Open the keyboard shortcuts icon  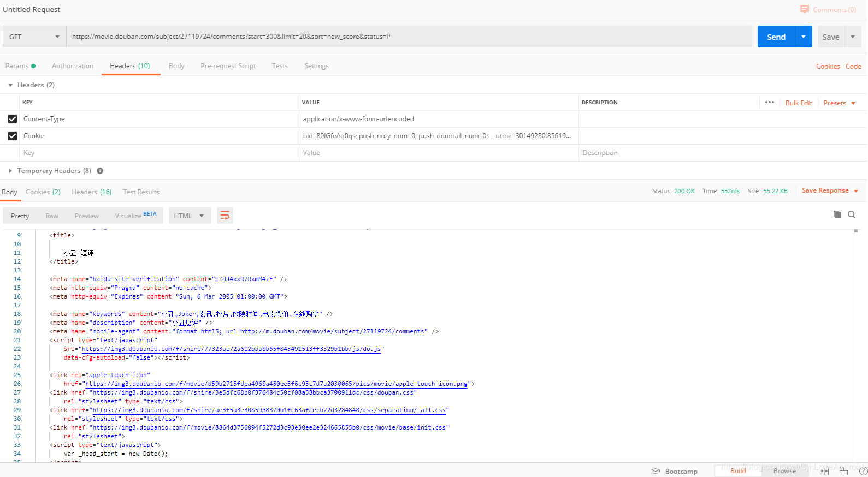click(x=843, y=471)
